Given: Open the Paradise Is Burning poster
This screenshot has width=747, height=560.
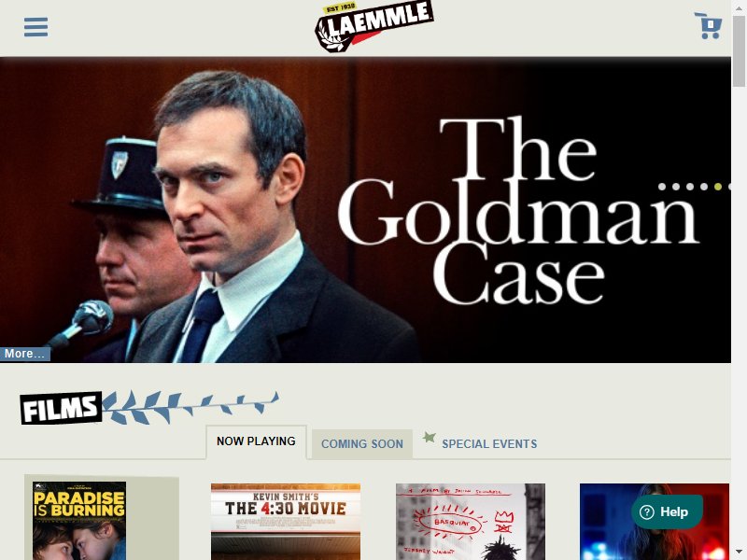Looking at the screenshot, I should pyautogui.click(x=79, y=521).
